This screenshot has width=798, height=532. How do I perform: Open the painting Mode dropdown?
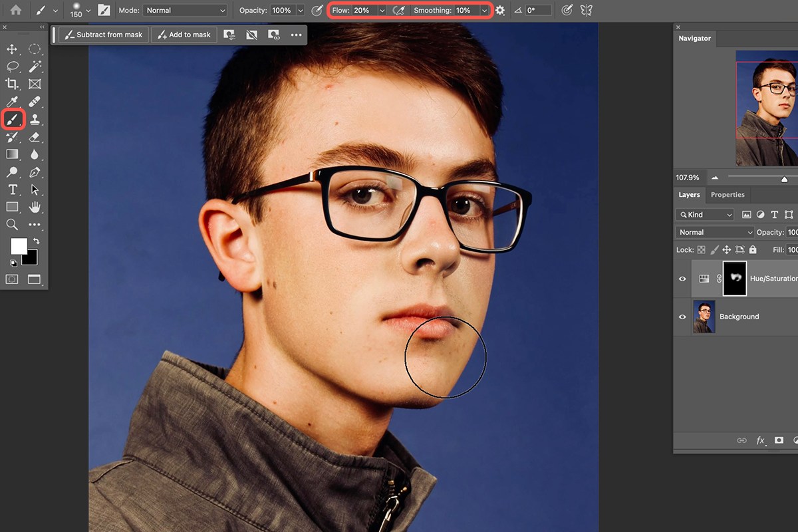point(186,11)
